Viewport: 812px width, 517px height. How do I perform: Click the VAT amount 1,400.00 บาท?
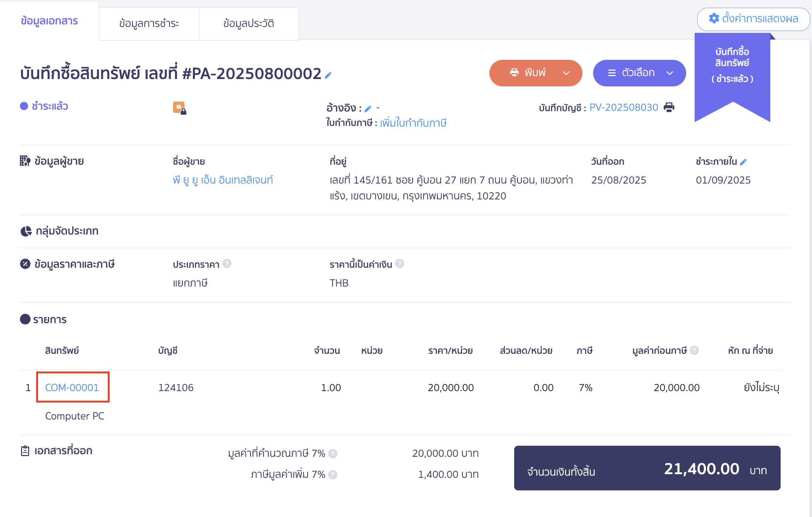[448, 475]
